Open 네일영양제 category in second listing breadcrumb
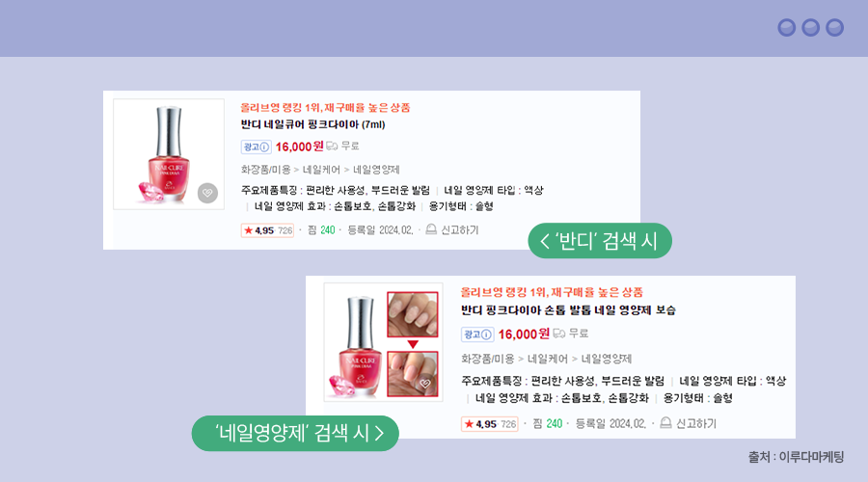 (x=607, y=359)
